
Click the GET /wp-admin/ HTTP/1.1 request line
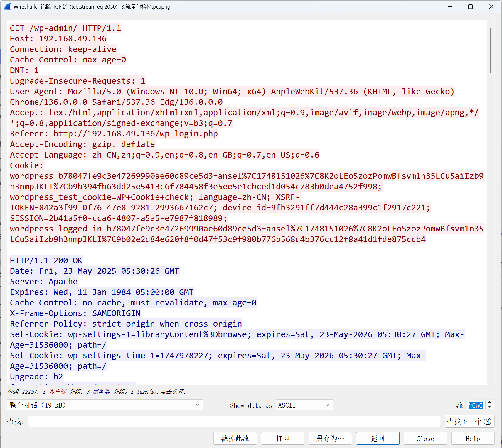pyautogui.click(x=65, y=28)
